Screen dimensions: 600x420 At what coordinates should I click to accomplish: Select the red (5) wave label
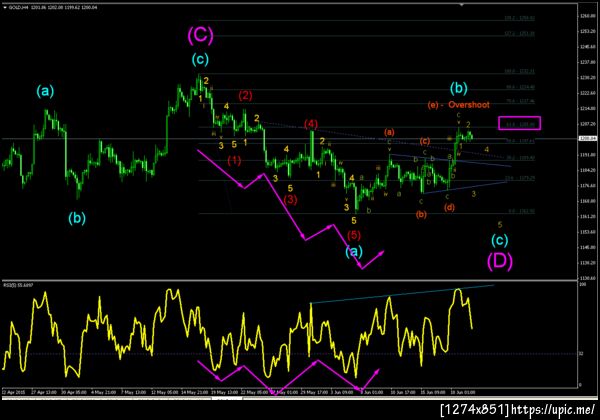point(354,234)
